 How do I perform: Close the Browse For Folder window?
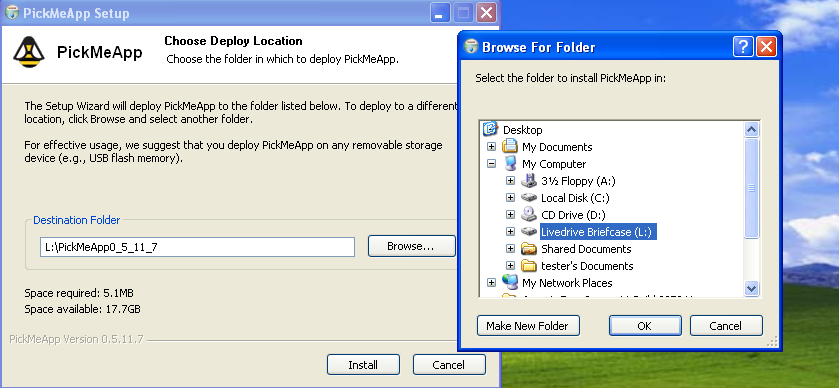[x=766, y=47]
